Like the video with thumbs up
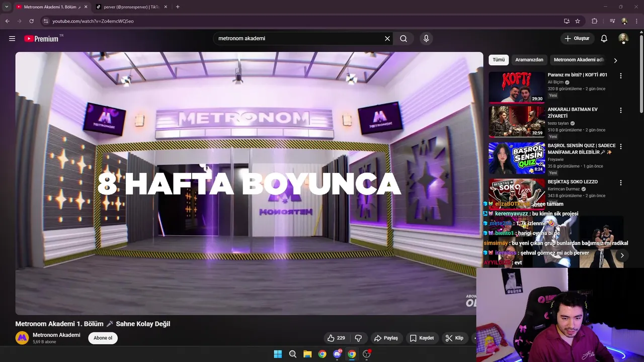Screen dimensions: 644x362 (x=336, y=338)
